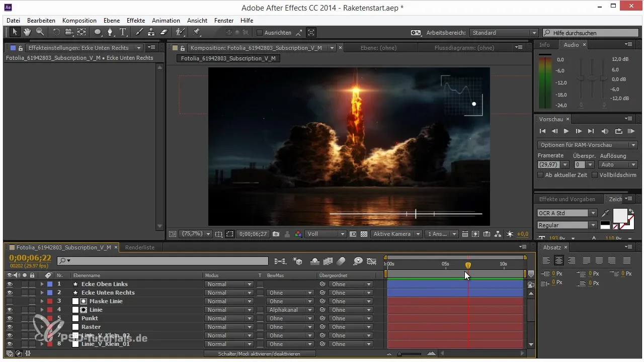This screenshot has height=362, width=644.
Task: Left align text in Absatz panel
Action: pyautogui.click(x=546, y=260)
